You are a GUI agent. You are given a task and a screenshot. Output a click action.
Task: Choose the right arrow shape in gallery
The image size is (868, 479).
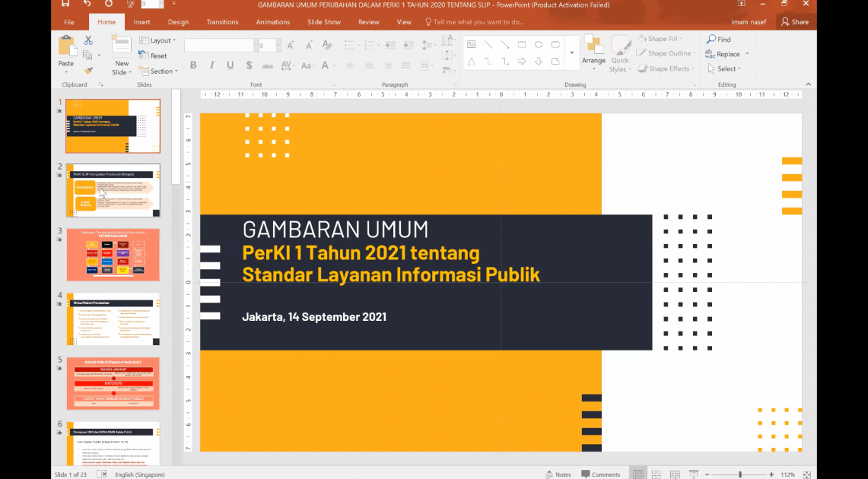coord(522,62)
